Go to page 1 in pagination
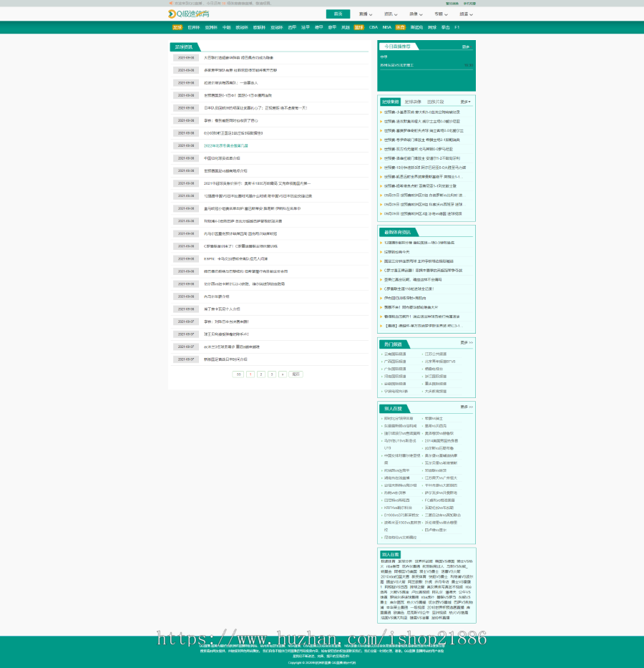This screenshot has width=644, height=668. [250, 374]
